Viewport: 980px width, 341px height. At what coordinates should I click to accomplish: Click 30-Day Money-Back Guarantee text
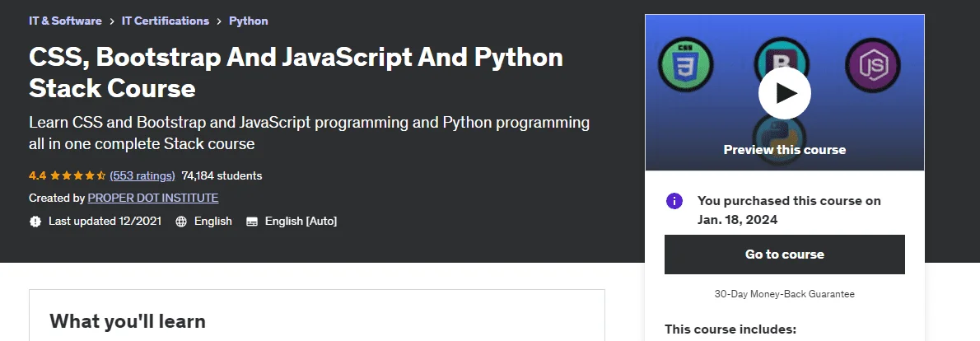[784, 293]
